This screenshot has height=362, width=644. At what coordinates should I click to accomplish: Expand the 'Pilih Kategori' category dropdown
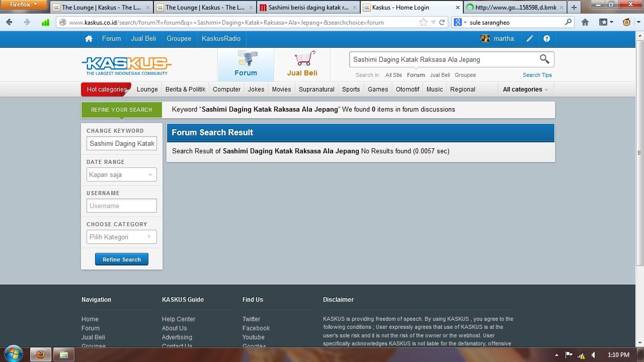(x=122, y=237)
